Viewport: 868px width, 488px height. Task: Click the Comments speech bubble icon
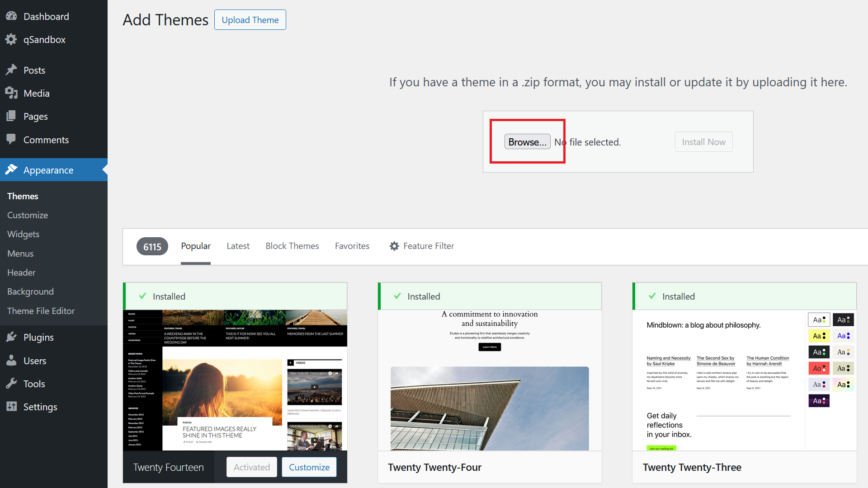pyautogui.click(x=11, y=140)
